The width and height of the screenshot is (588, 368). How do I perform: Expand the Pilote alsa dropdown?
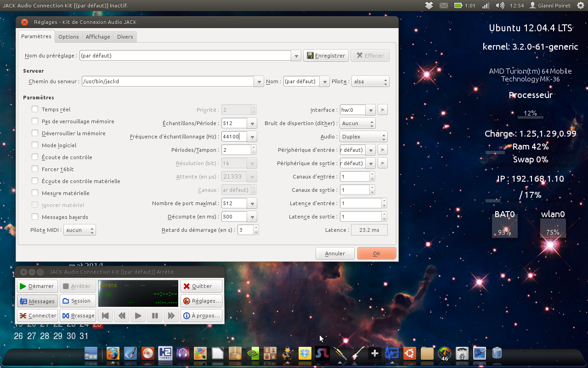(370, 81)
